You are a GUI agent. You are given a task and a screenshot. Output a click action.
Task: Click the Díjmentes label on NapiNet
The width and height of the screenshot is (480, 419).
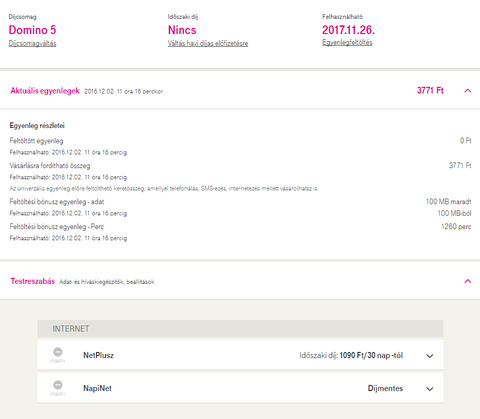coord(385,388)
